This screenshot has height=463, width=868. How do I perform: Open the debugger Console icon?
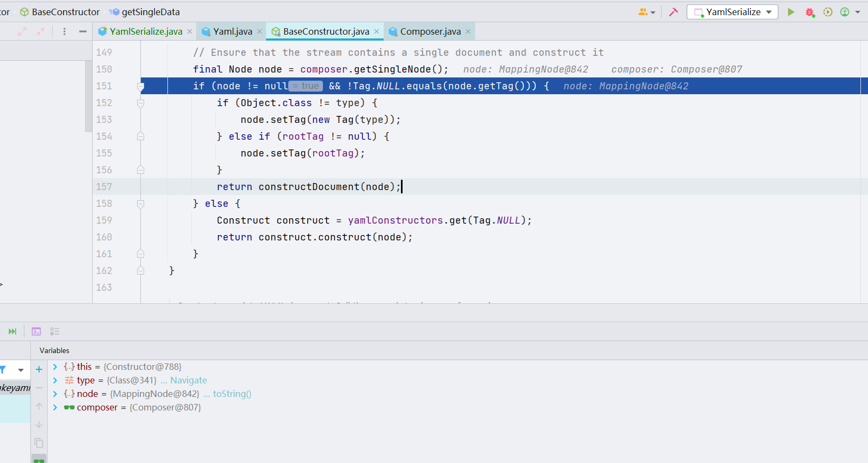point(36,331)
